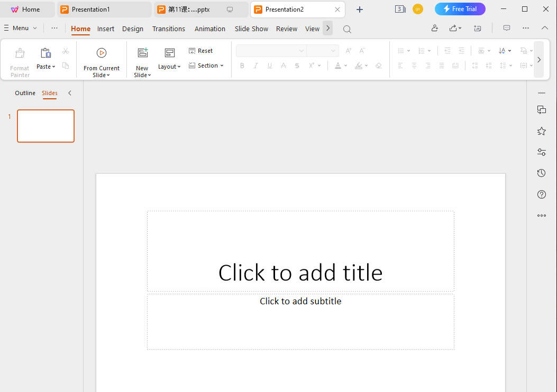The height and width of the screenshot is (392, 557).
Task: Select slide 1 thumbnail
Action: [x=46, y=126]
